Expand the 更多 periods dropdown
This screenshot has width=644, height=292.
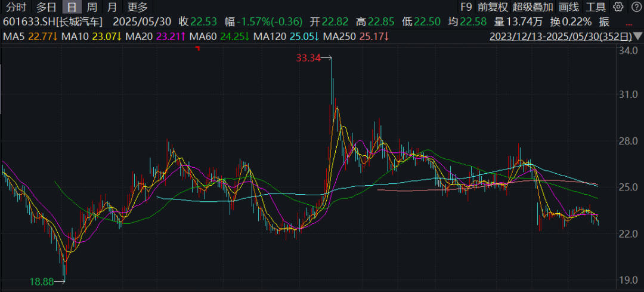point(137,7)
